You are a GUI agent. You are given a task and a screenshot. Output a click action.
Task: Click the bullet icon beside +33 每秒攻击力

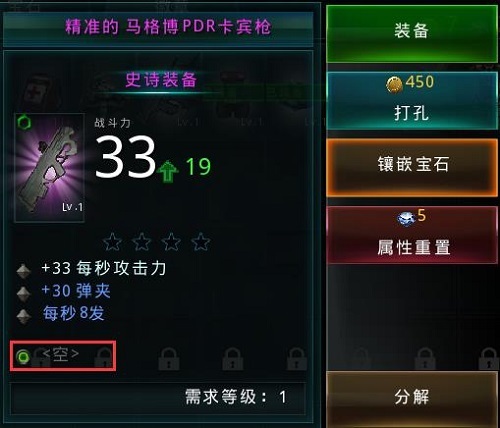coord(24,271)
